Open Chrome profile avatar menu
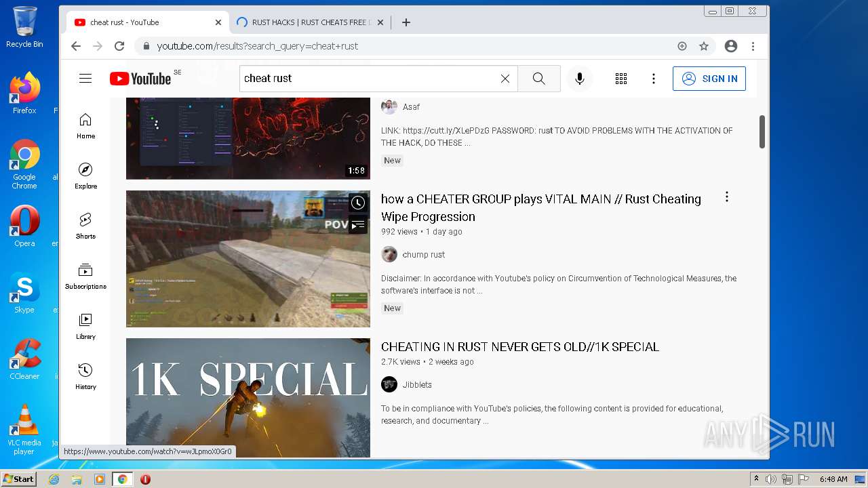Screen dimensions: 868x488 [731, 46]
